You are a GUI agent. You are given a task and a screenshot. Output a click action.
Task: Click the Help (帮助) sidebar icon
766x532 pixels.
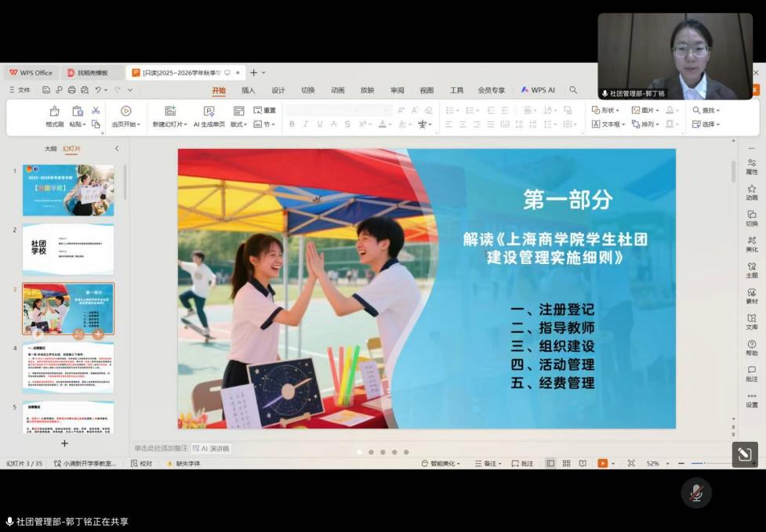(751, 348)
